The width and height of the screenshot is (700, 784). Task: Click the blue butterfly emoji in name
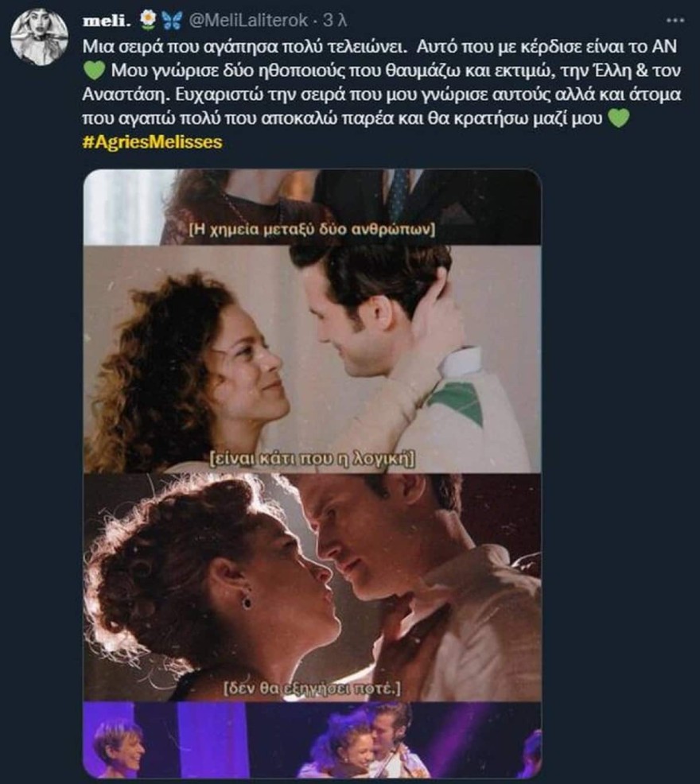167,19
